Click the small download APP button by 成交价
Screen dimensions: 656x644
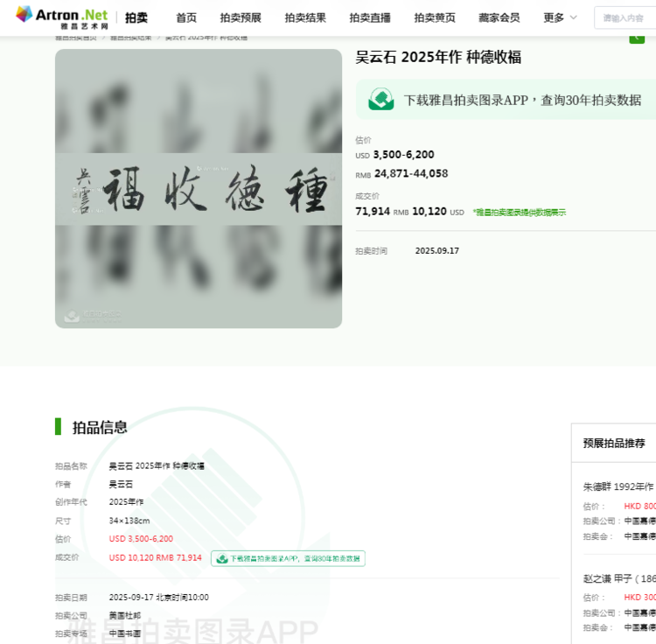(x=289, y=558)
